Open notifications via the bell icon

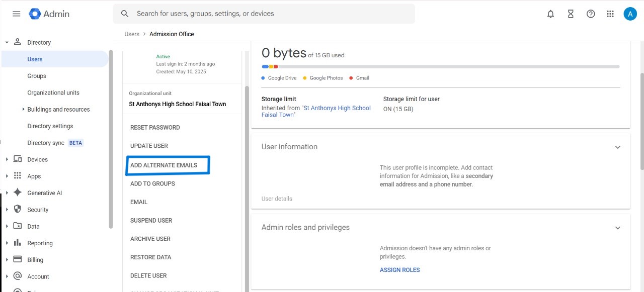[550, 14]
